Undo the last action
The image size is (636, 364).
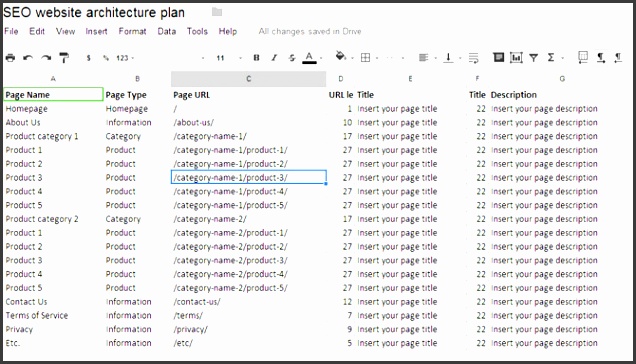[x=28, y=58]
